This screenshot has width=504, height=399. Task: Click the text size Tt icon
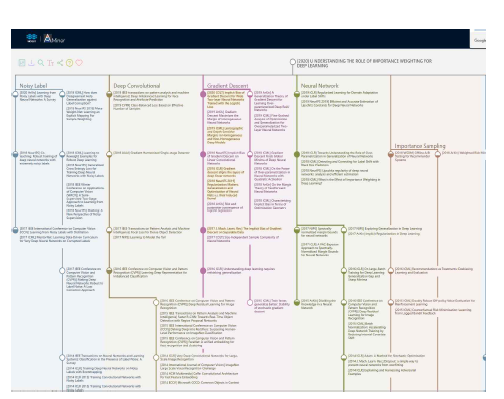click(x=50, y=63)
